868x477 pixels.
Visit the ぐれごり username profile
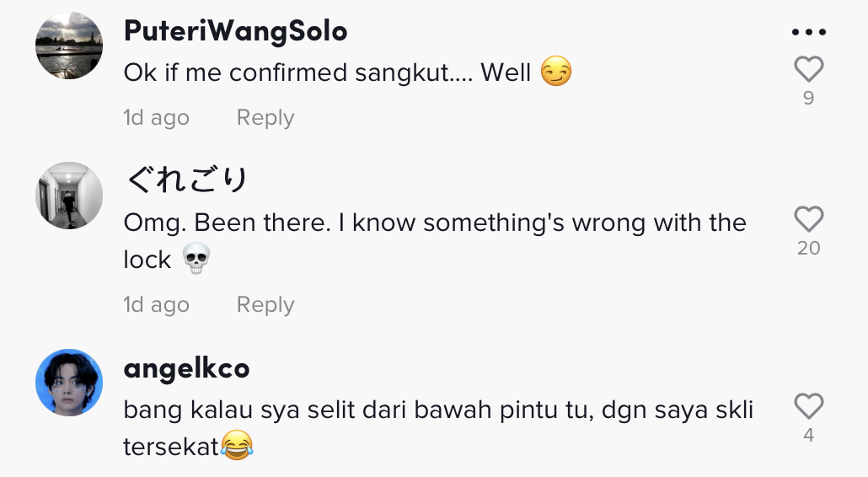pos(186,180)
